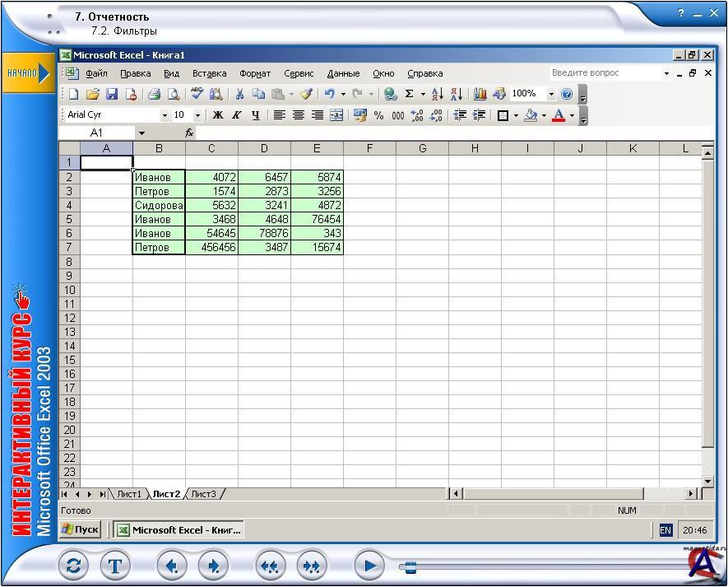Open the Данные menu
Image resolution: width=728 pixels, height=587 pixels.
tap(343, 73)
